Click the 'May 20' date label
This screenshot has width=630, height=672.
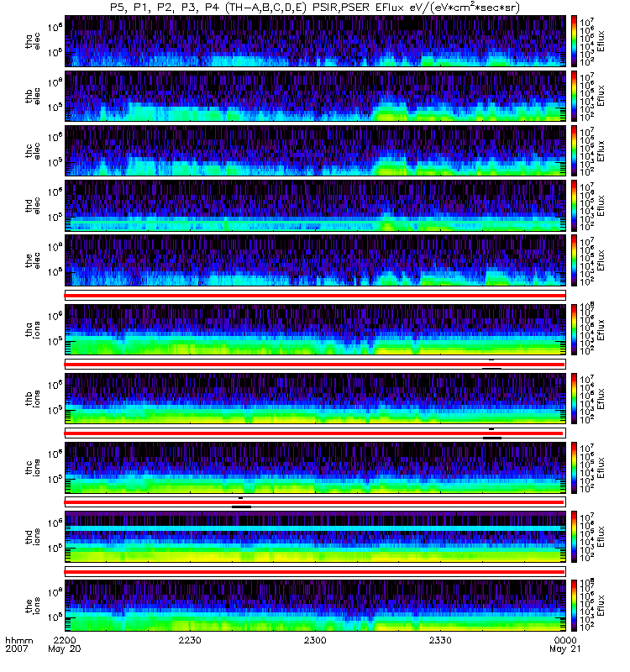(65, 648)
